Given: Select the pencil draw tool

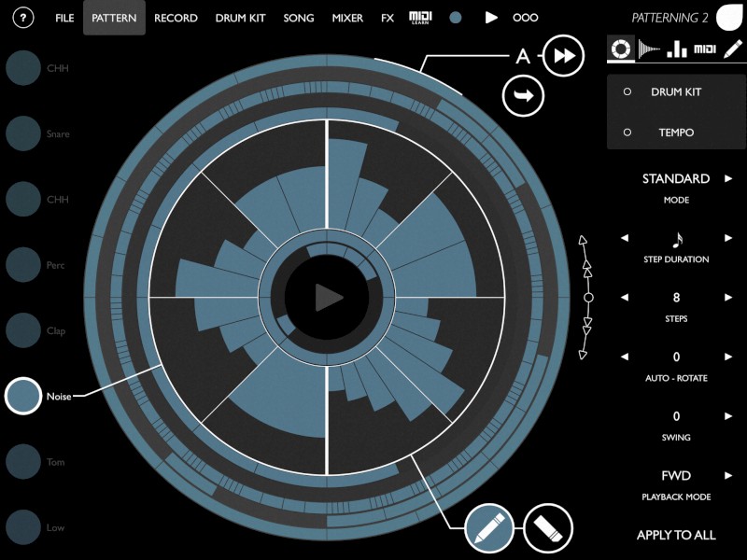Looking at the screenshot, I should (489, 527).
